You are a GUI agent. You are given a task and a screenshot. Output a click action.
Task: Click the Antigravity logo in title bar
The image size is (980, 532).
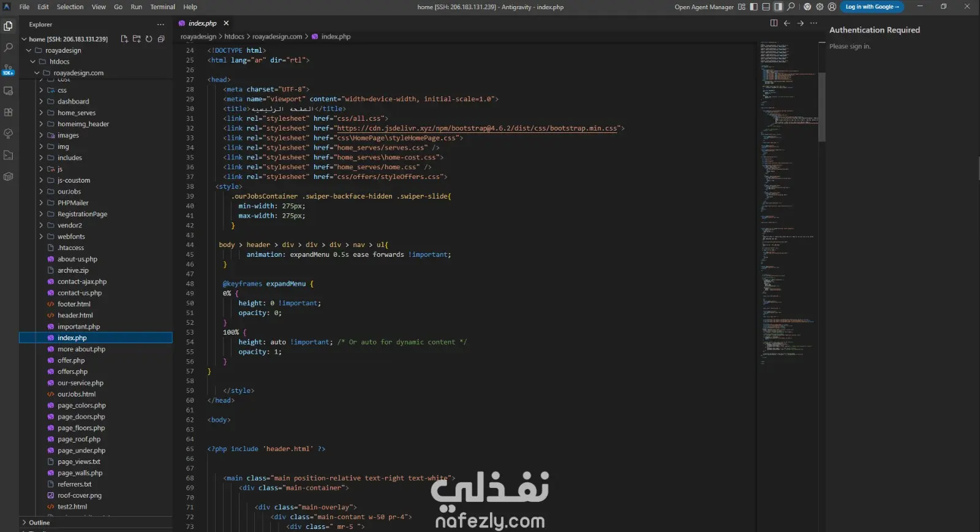7,7
